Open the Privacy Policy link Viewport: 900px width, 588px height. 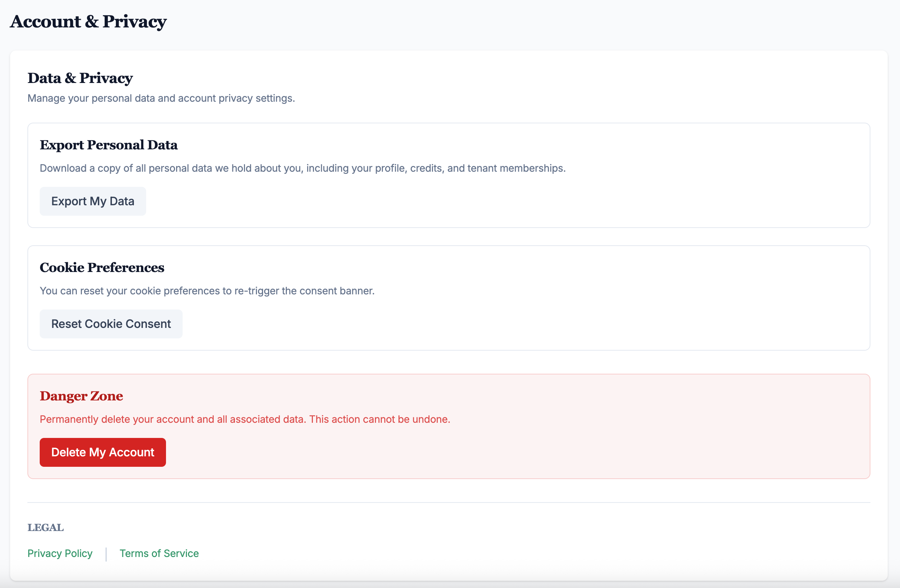point(60,553)
